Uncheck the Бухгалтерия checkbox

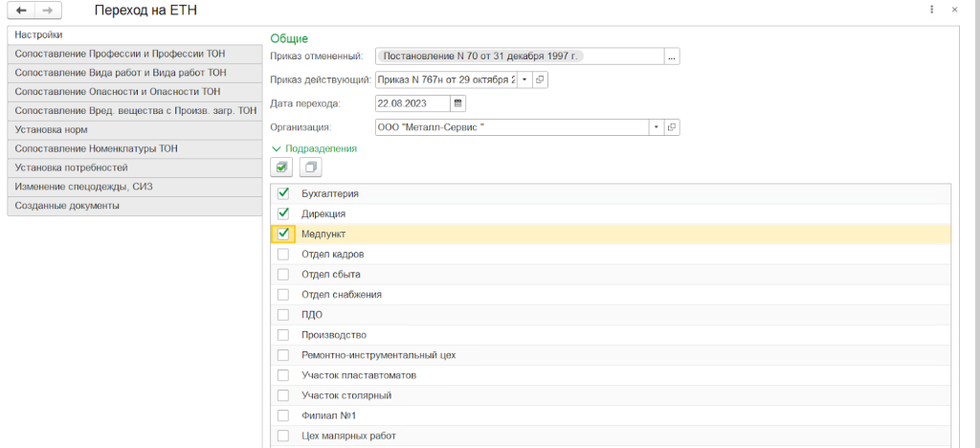click(283, 193)
